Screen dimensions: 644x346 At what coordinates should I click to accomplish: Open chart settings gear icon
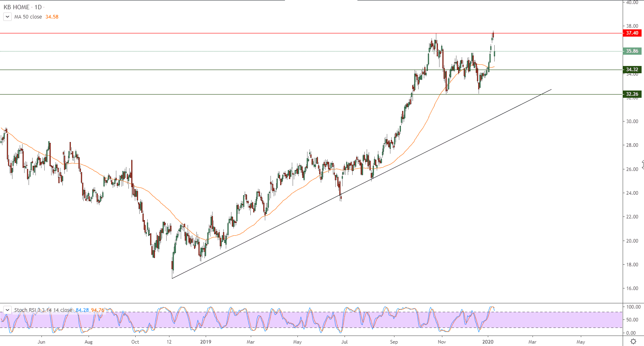[x=633, y=342]
